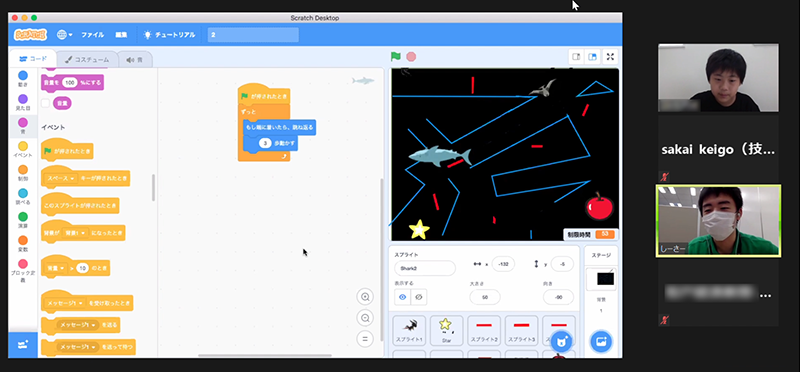800x372 pixels.
Task: Open the add extension button
Action: (x=22, y=345)
